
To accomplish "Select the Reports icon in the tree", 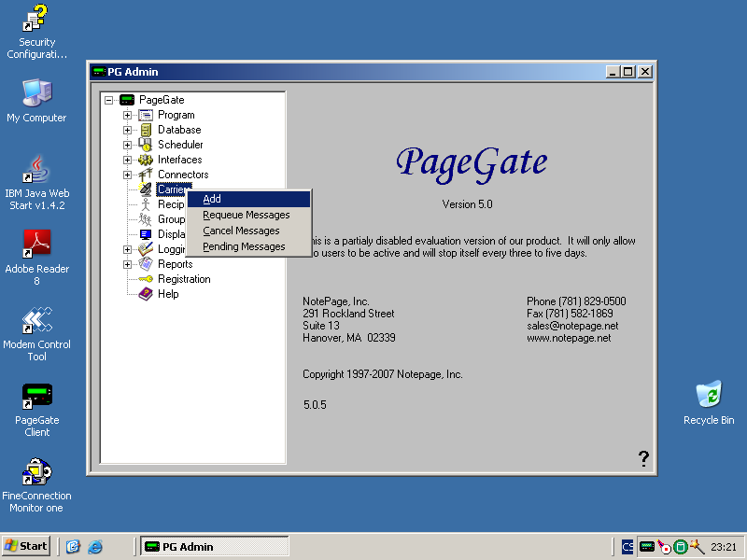I will 146,264.
